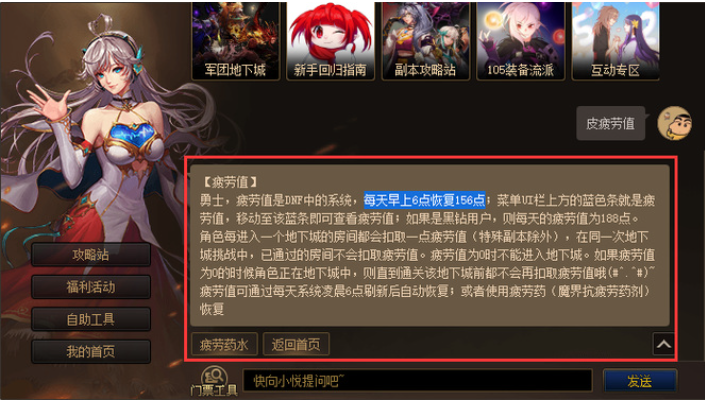Click the 疲劳药水 quick reply button
The width and height of the screenshot is (705, 401).
click(224, 344)
